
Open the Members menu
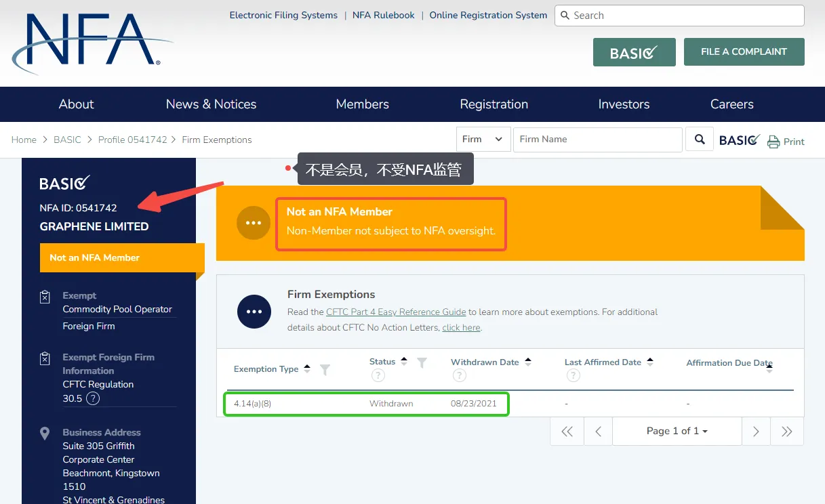coord(362,104)
